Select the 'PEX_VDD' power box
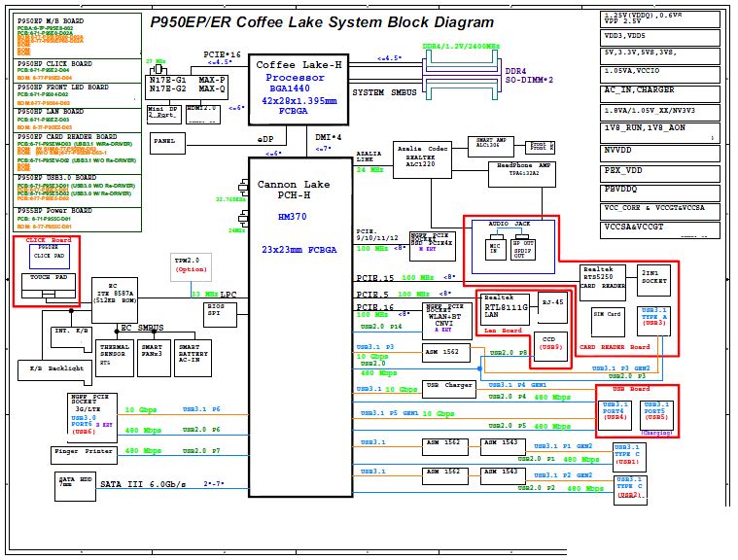Viewport: 738px width, 560px height. (x=660, y=174)
